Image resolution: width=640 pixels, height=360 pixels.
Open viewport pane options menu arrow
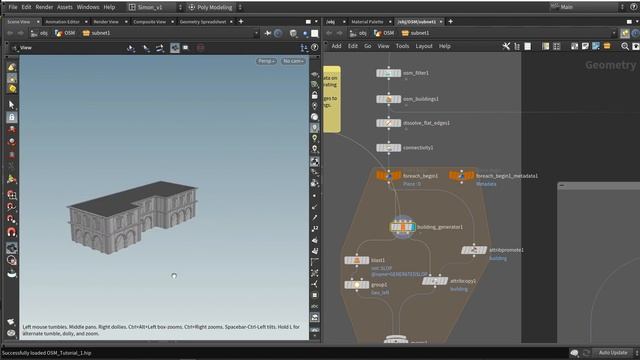(316, 22)
